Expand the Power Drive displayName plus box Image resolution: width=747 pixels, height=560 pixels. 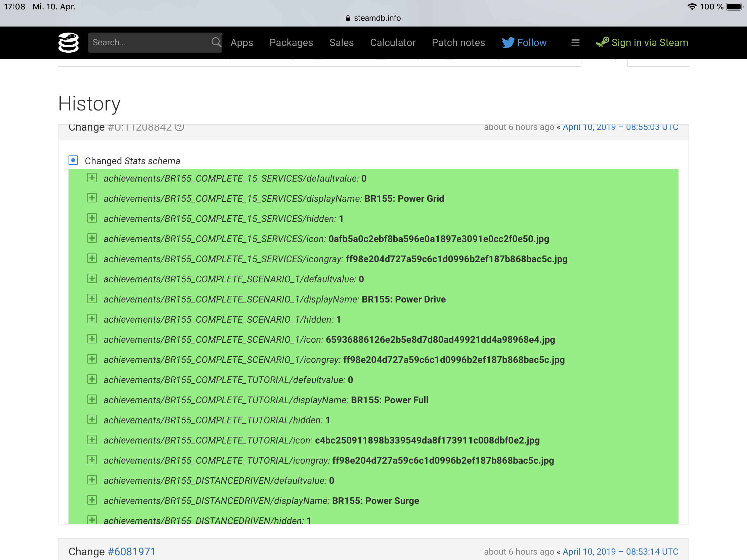pos(92,299)
